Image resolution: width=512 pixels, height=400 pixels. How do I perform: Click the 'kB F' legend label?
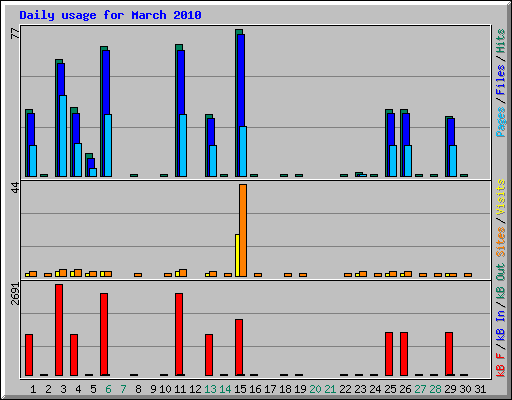pos(501,365)
